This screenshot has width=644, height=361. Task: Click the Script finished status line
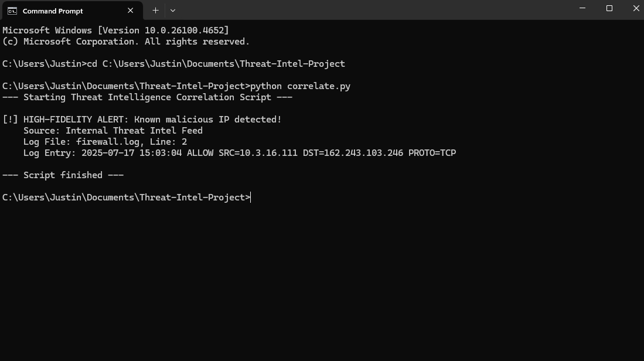pyautogui.click(x=62, y=175)
